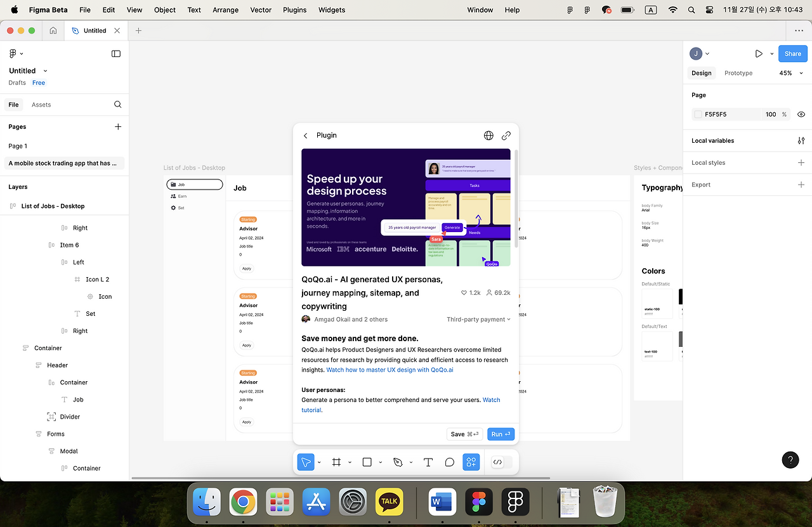Select the Icon L 2 layer
Screen dimensions: 812x527
(x=98, y=280)
